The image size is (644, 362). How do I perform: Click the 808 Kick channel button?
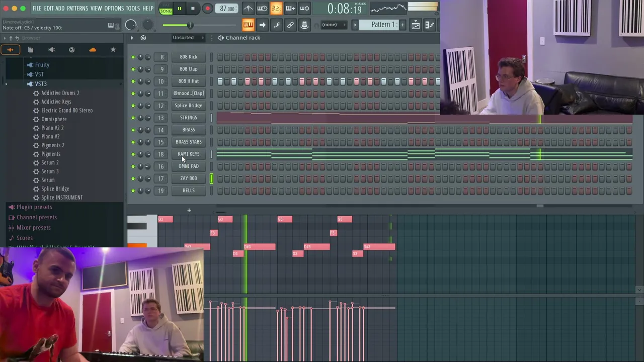point(189,57)
